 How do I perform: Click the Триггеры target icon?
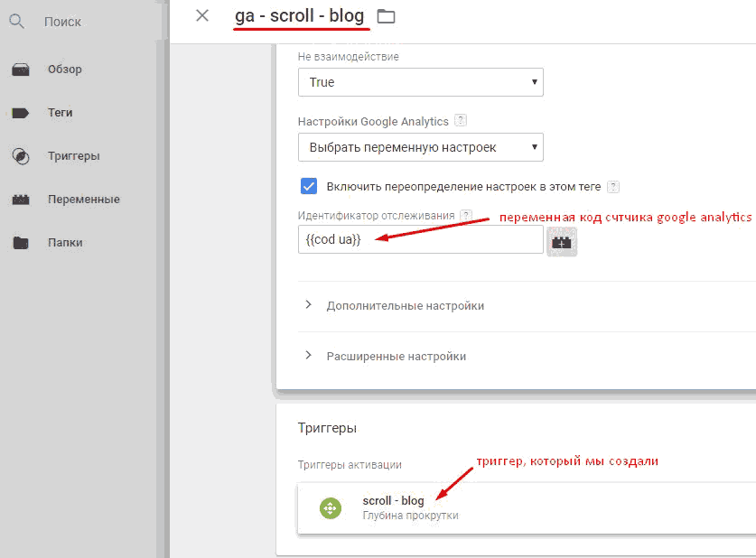(x=21, y=156)
